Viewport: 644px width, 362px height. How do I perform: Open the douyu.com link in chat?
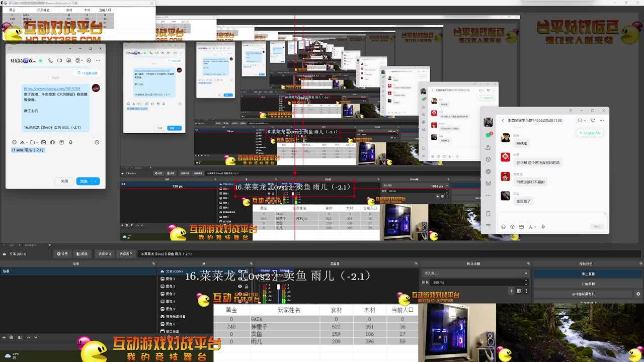click(52, 88)
